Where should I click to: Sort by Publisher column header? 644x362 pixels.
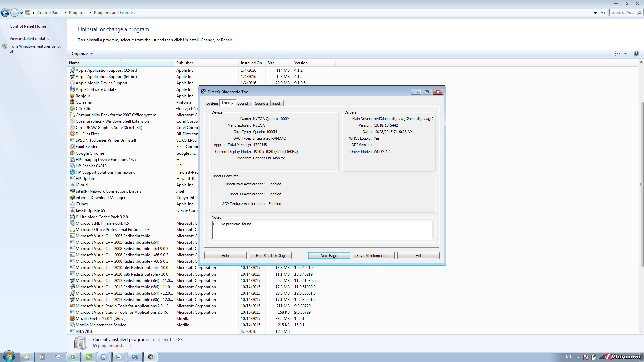(x=206, y=63)
